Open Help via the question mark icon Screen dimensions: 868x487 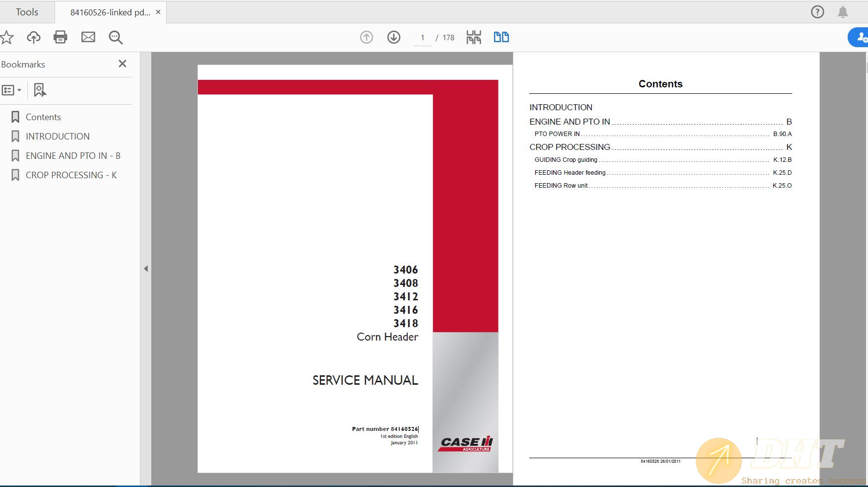click(x=816, y=11)
